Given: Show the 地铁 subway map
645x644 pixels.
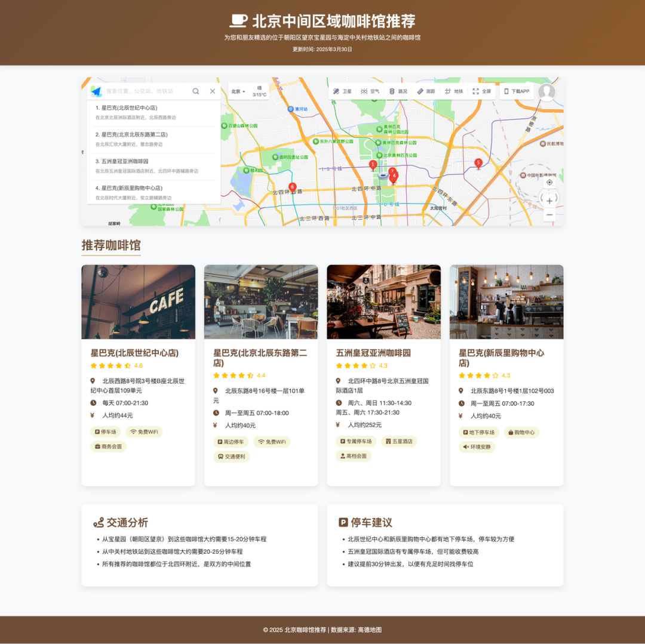Looking at the screenshot, I should (454, 91).
